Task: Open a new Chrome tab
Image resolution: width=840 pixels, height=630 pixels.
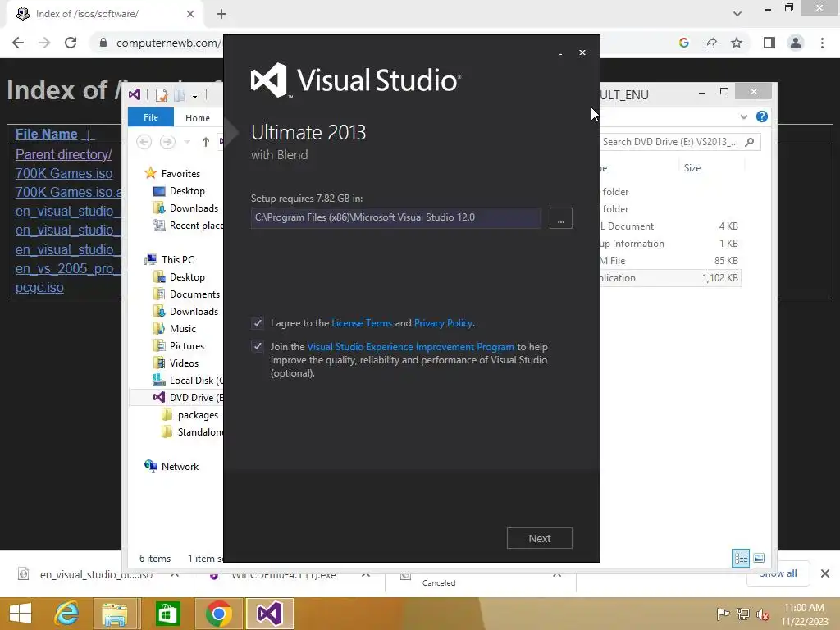Action: pos(221,15)
